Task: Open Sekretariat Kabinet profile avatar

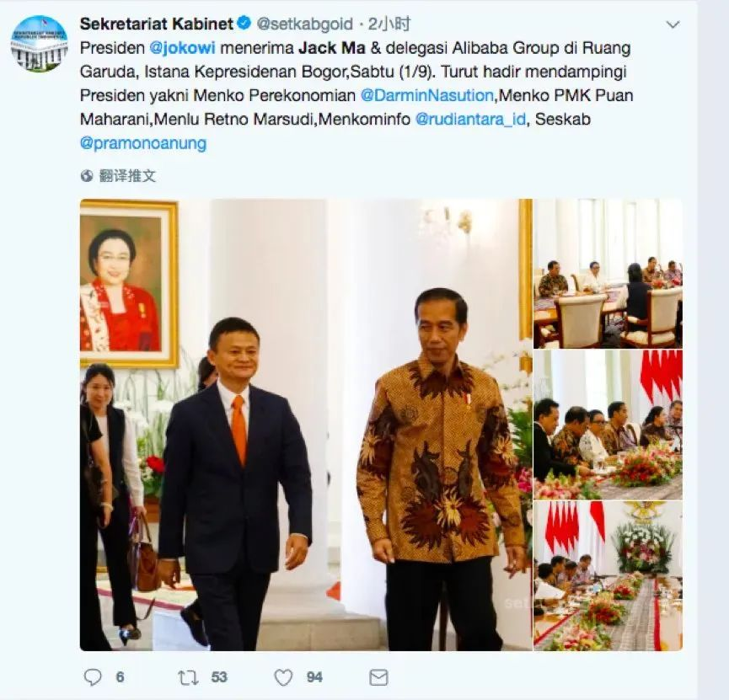Action: pos(40,44)
